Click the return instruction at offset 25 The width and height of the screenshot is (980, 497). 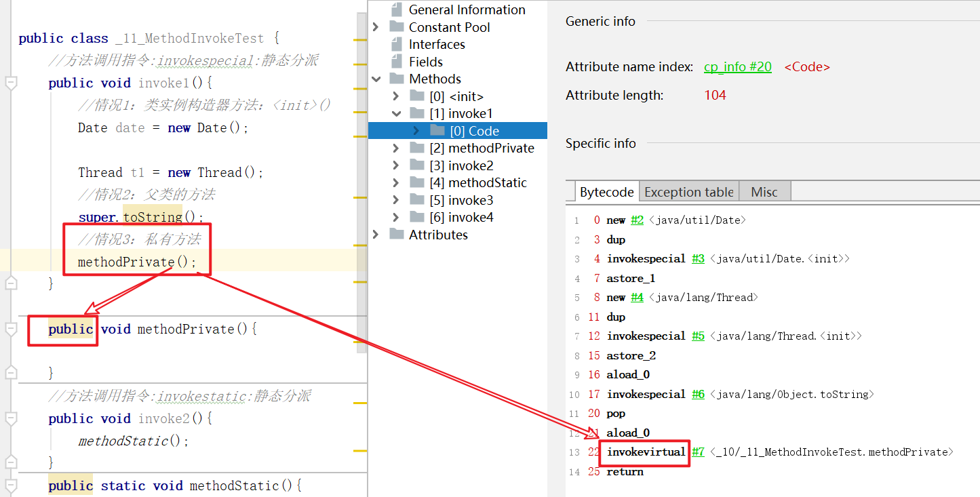[625, 472]
